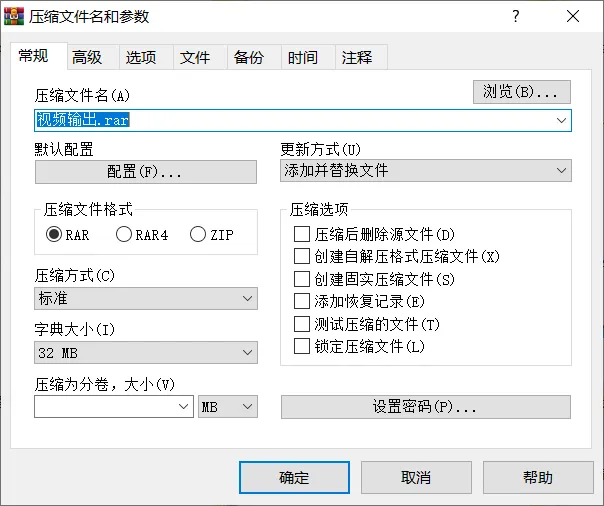Screen dimensions: 604x506
Task: Expand the 压缩方式 dropdown
Action: [x=146, y=299]
